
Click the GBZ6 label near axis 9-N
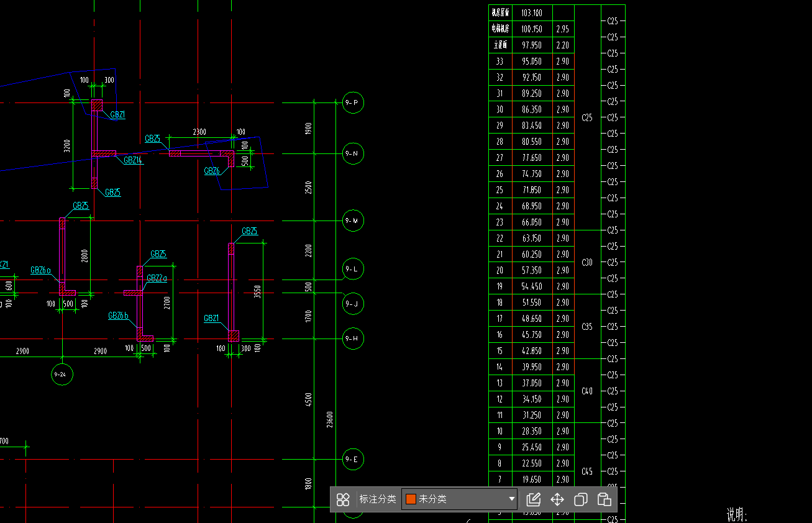212,171
